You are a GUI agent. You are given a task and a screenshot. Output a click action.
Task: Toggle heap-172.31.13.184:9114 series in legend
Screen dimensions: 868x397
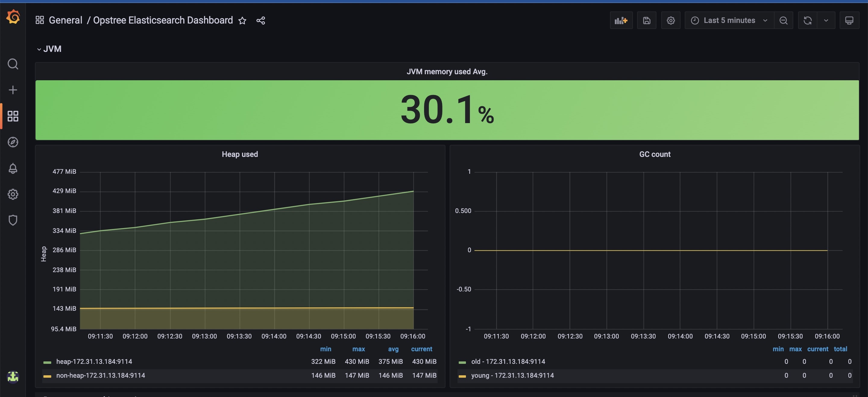pyautogui.click(x=94, y=362)
